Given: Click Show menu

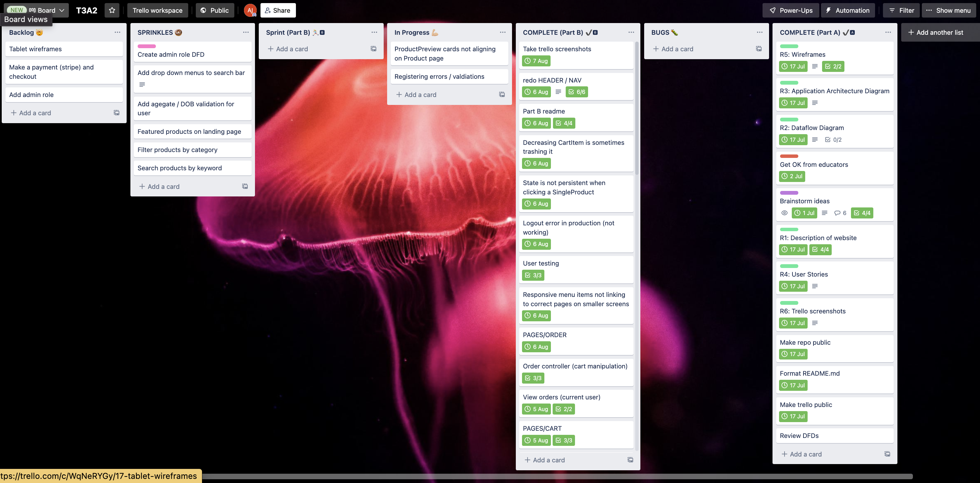Looking at the screenshot, I should click(x=948, y=10).
